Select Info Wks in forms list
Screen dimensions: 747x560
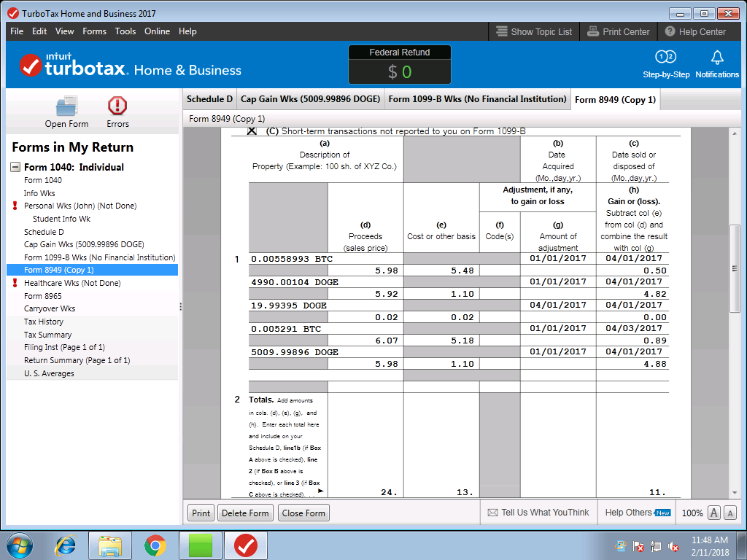[x=39, y=192]
